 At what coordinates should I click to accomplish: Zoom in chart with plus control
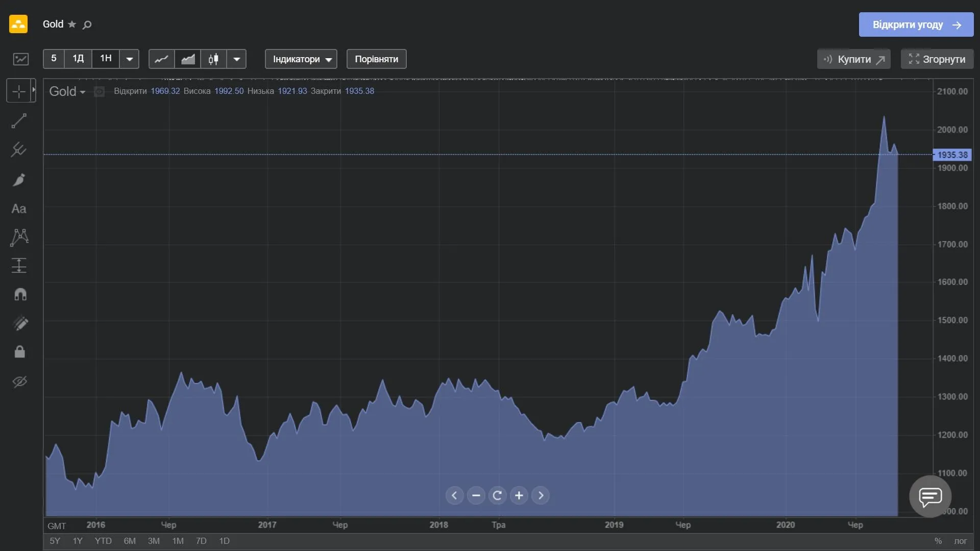[519, 495]
